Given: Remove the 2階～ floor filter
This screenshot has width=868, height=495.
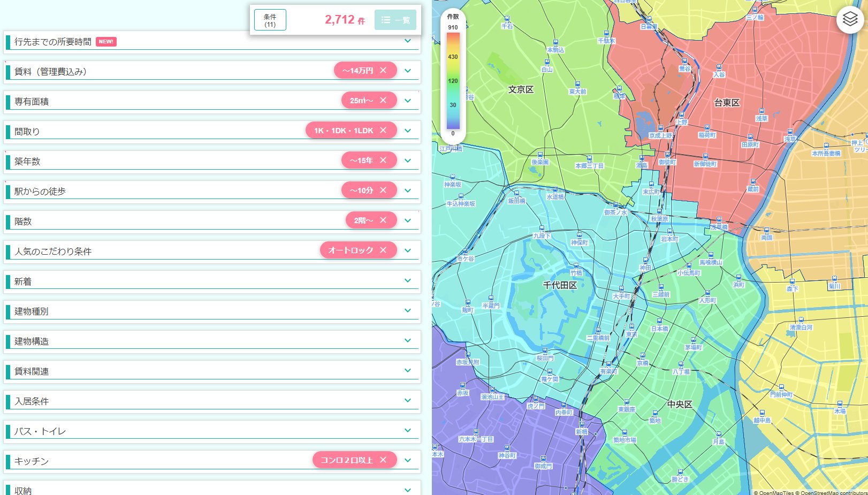Looking at the screenshot, I should [x=383, y=220].
